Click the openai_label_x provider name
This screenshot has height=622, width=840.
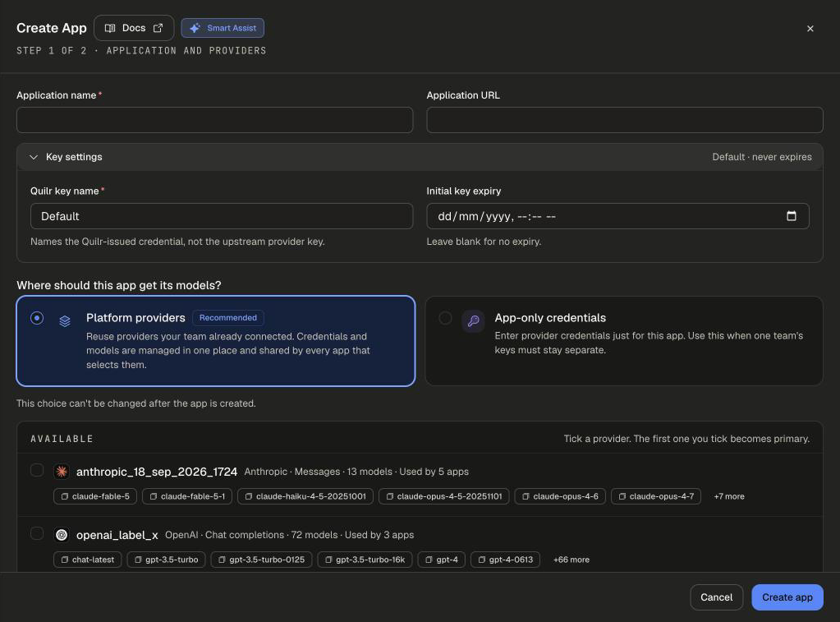click(x=117, y=535)
